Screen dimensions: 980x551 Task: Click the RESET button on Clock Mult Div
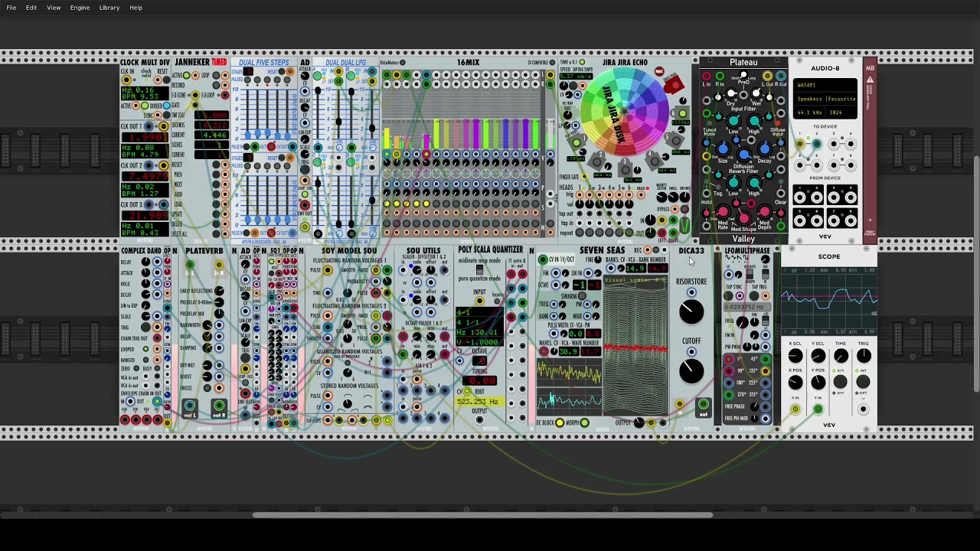pos(166,80)
